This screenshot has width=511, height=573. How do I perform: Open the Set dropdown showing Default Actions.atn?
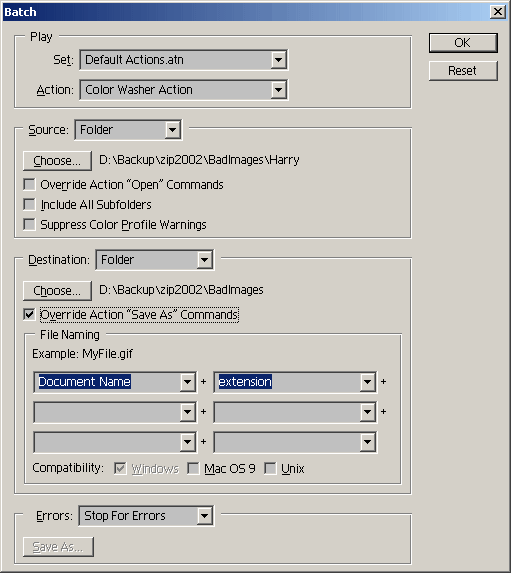pos(183,60)
